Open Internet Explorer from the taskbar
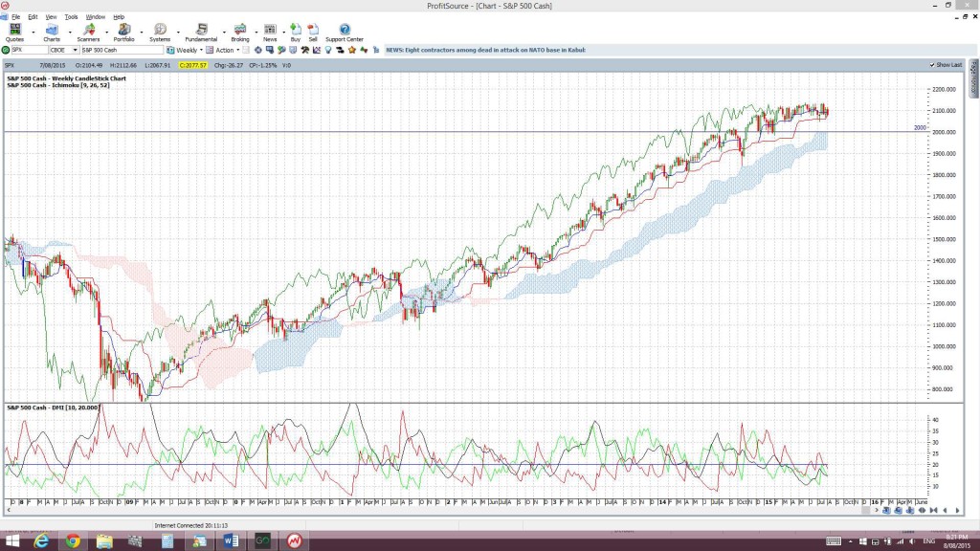This screenshot has width=980, height=551. [x=41, y=540]
